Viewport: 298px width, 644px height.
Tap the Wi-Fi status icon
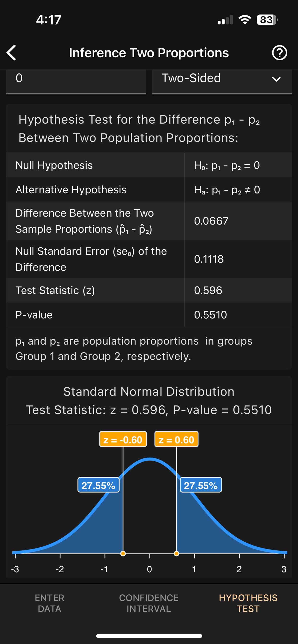pyautogui.click(x=245, y=20)
